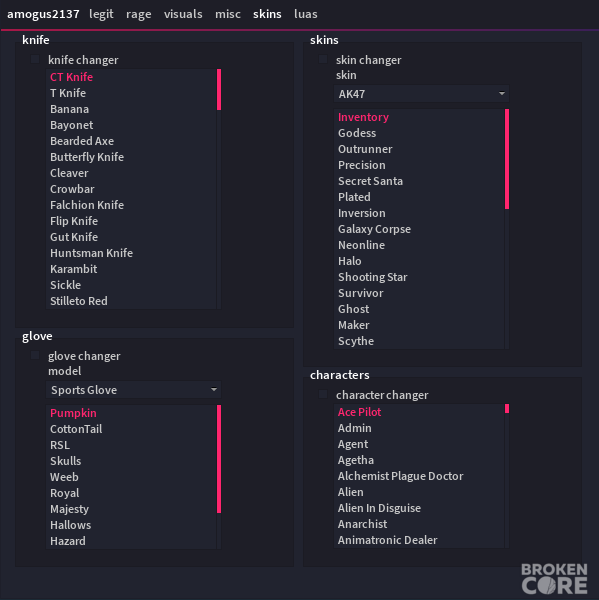Screen dimensions: 599x600
Task: Select the Scythe skin
Action: tap(419, 341)
